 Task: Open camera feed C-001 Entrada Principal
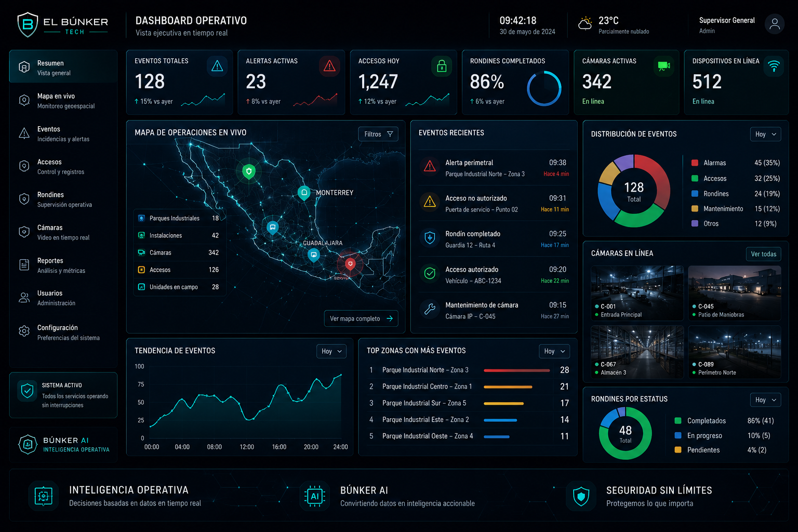pyautogui.click(x=637, y=293)
